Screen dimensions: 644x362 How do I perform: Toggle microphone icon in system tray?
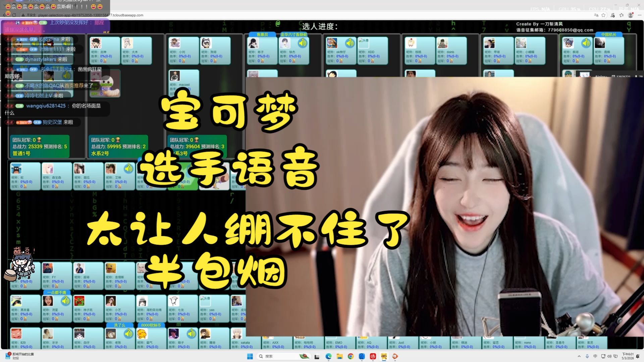click(587, 356)
